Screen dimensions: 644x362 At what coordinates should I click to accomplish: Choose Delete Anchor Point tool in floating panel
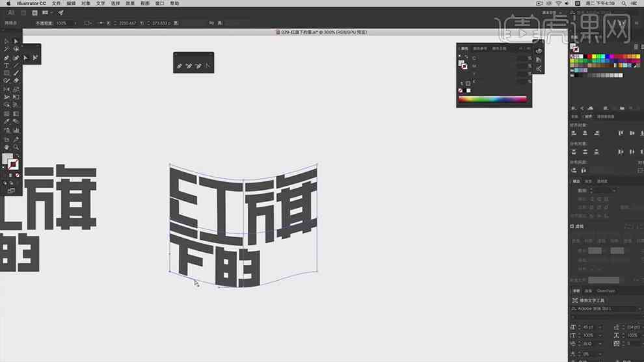(198, 66)
